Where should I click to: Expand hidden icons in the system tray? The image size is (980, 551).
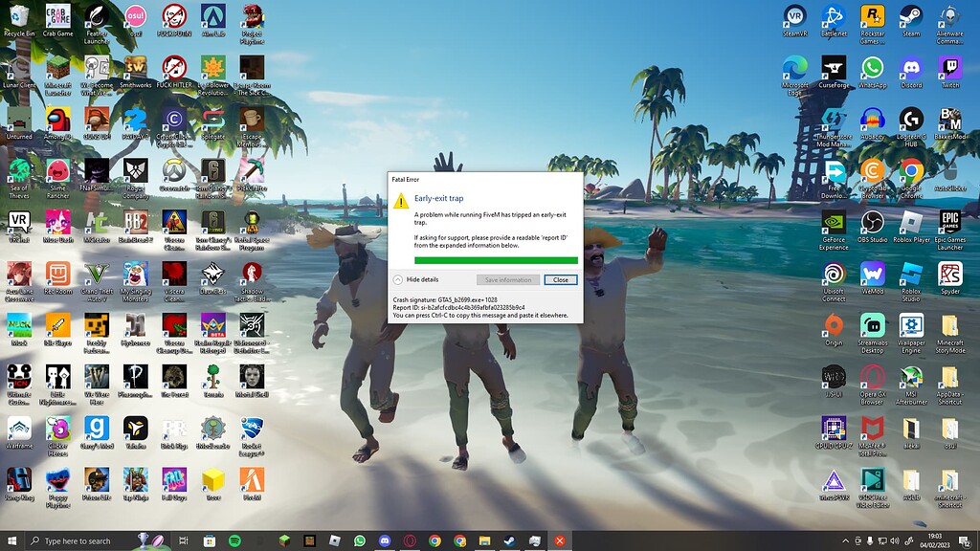click(x=845, y=540)
